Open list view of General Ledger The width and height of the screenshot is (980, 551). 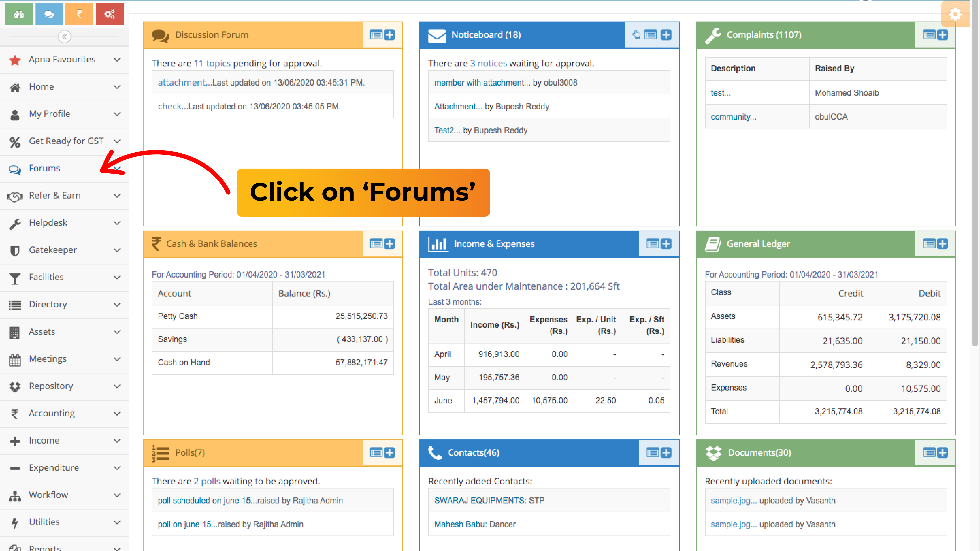(x=929, y=243)
